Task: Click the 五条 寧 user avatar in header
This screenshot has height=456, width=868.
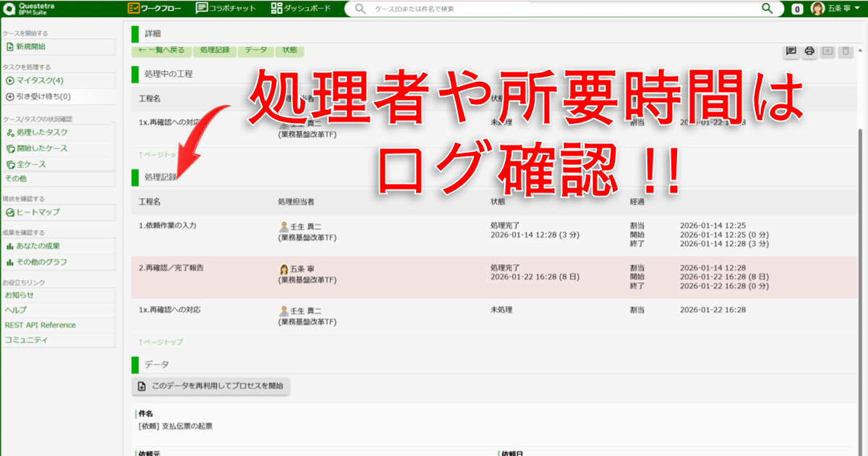Action: (x=817, y=9)
